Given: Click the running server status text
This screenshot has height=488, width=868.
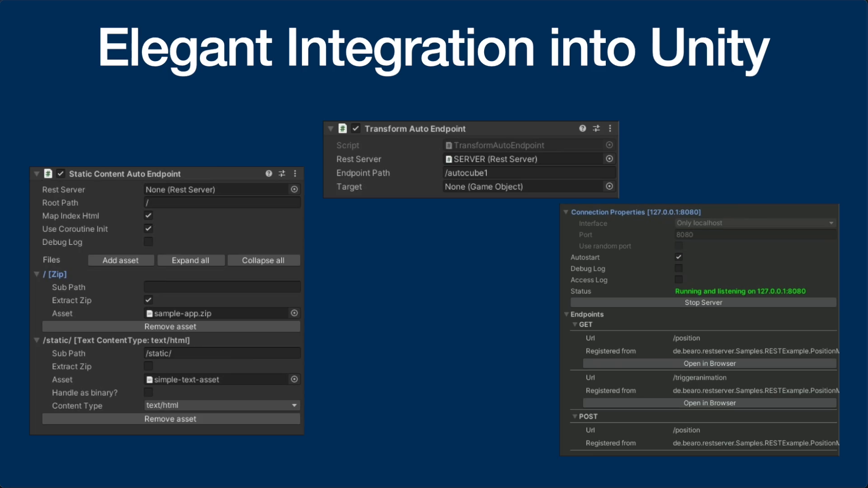Looking at the screenshot, I should pyautogui.click(x=740, y=291).
